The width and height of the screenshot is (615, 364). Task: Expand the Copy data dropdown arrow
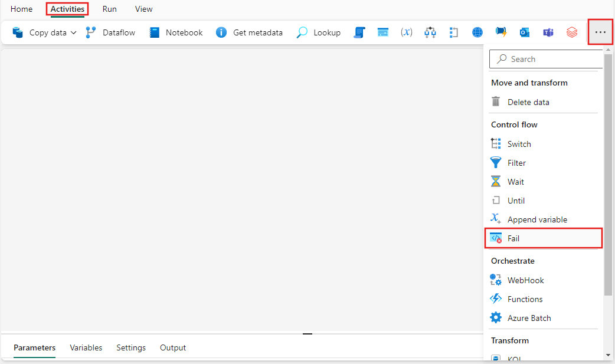tap(73, 32)
